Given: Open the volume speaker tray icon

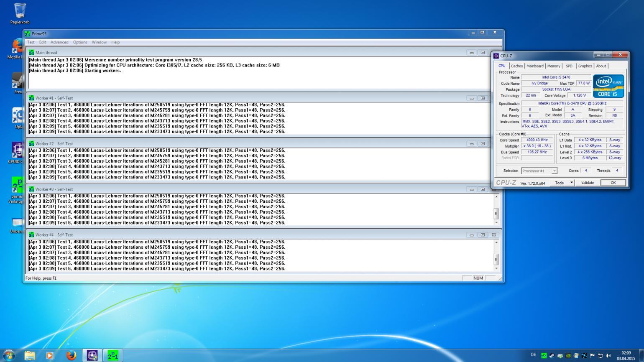Looking at the screenshot, I should pyautogui.click(x=608, y=355).
